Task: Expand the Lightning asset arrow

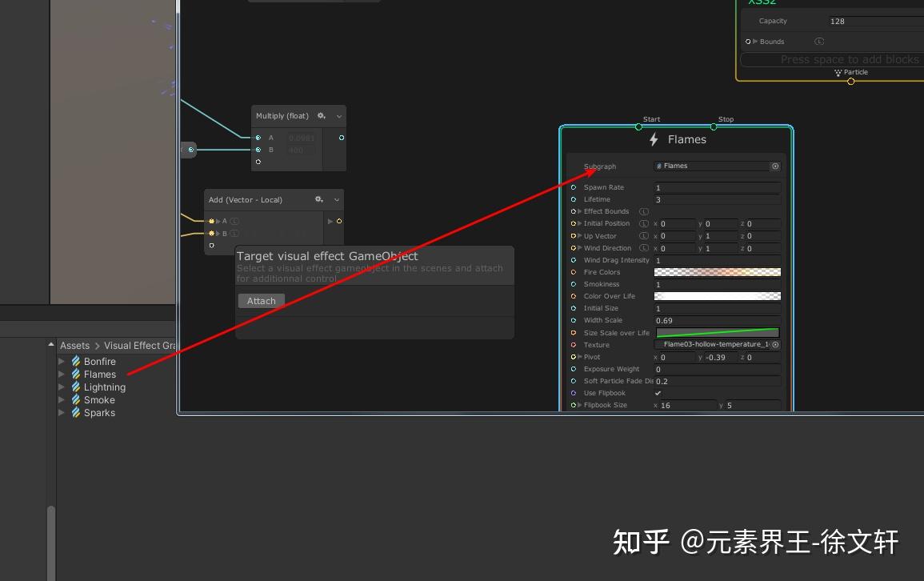Action: 62,387
